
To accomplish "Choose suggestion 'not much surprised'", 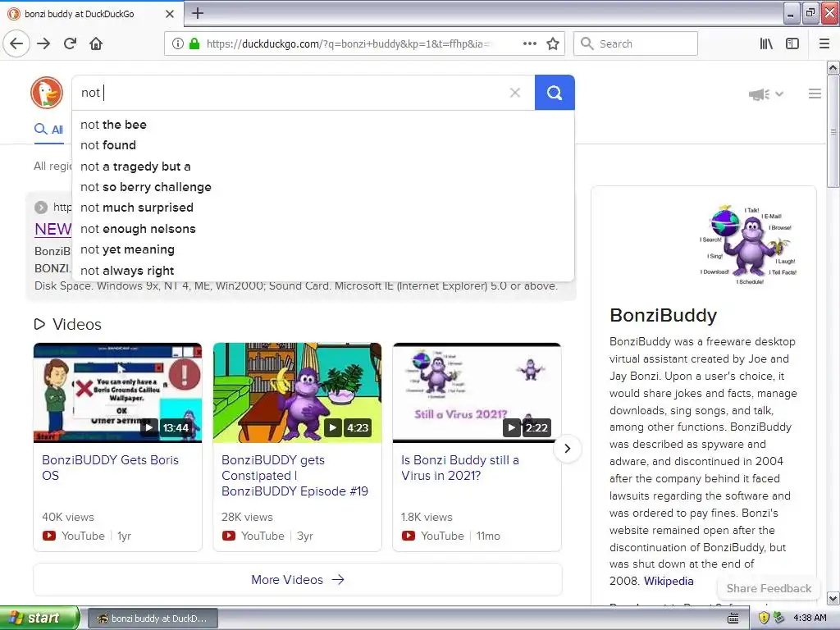I will tap(323, 208).
